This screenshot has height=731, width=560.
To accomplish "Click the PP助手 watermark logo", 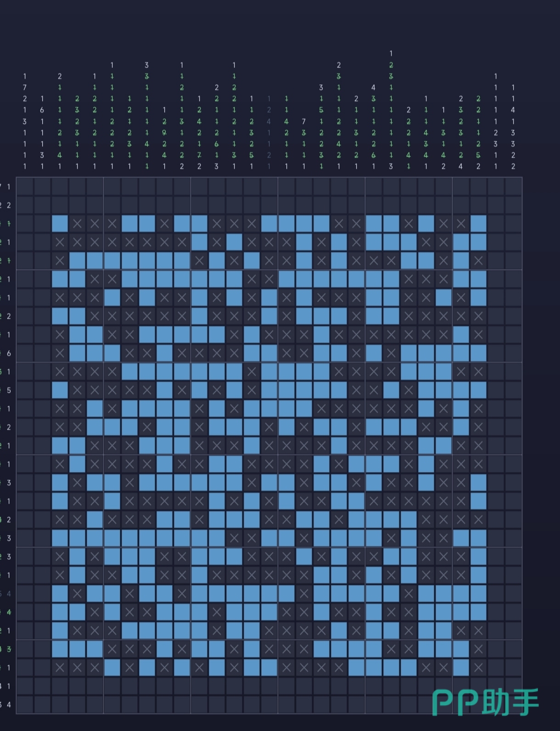I will pyautogui.click(x=486, y=703).
